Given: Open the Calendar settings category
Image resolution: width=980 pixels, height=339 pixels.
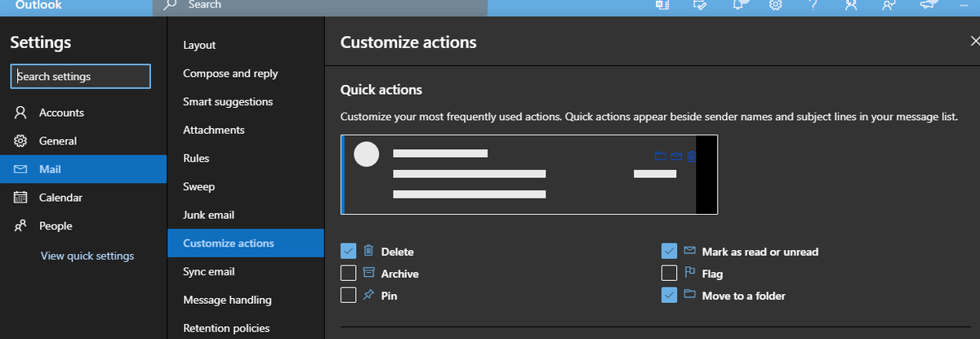Looking at the screenshot, I should coord(83,198).
